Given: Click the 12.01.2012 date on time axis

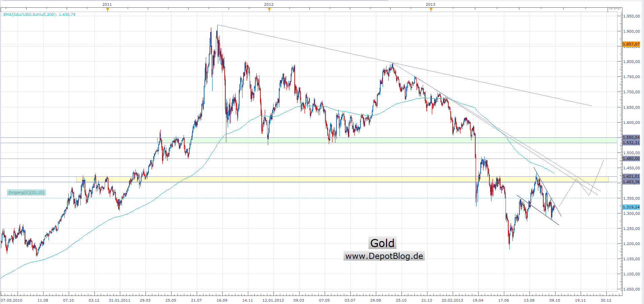Looking at the screenshot, I should coord(273,300).
